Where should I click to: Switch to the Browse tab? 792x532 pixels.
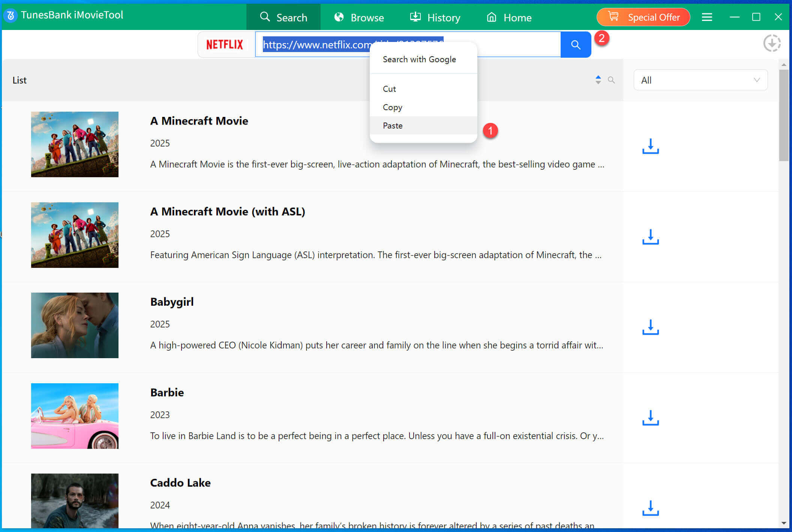click(359, 17)
